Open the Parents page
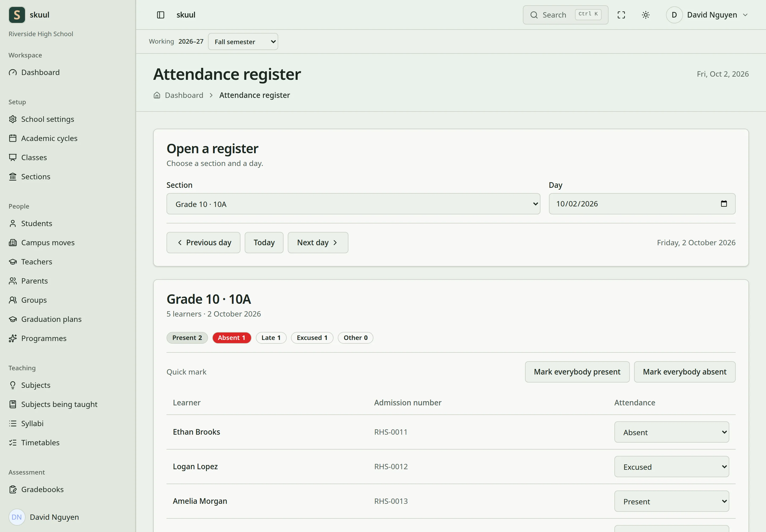 [x=68, y=281]
